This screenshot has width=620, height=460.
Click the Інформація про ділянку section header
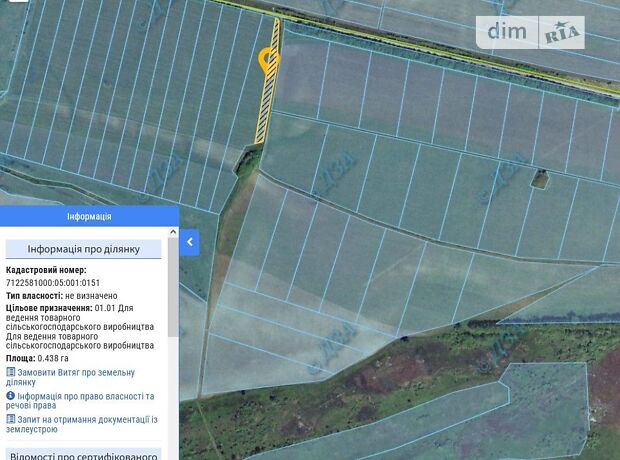pos(83,249)
